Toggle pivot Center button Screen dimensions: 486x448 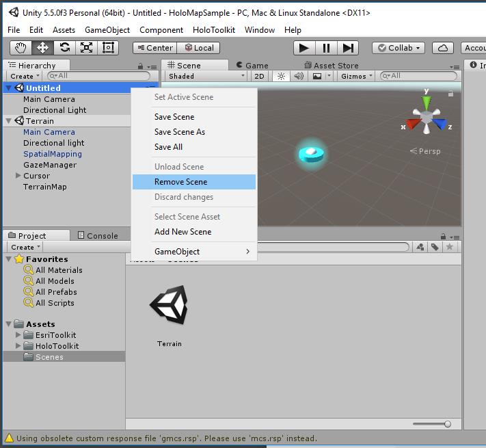click(x=155, y=48)
